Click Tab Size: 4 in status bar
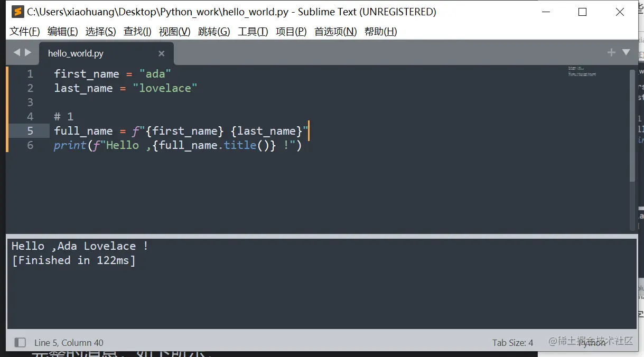Viewport: 644px width, 357px height. click(512, 343)
